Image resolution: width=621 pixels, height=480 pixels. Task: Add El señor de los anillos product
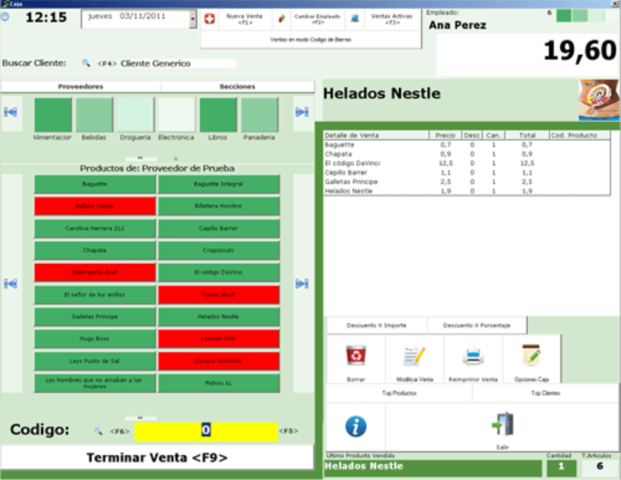[x=95, y=295]
